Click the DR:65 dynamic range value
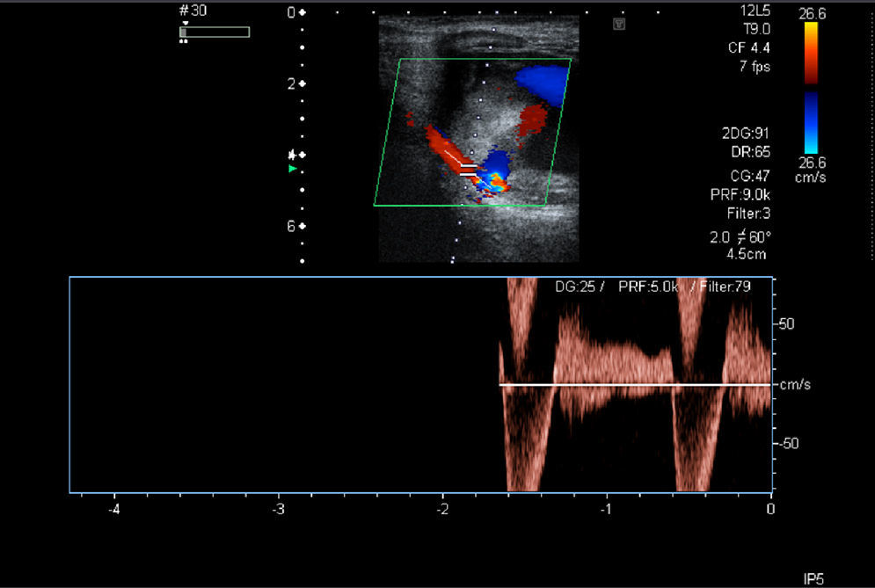The image size is (875, 588). coord(752,151)
